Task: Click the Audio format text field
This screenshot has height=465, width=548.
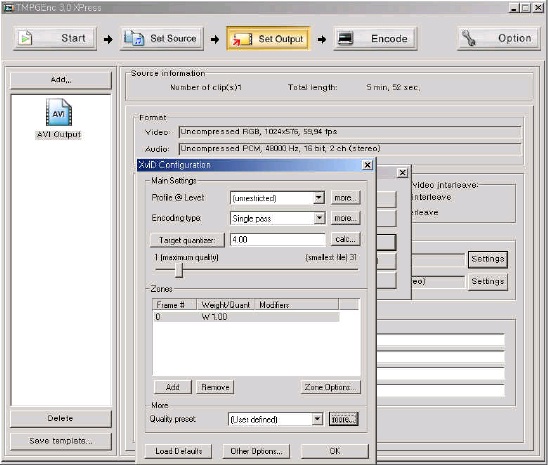Action: point(350,149)
